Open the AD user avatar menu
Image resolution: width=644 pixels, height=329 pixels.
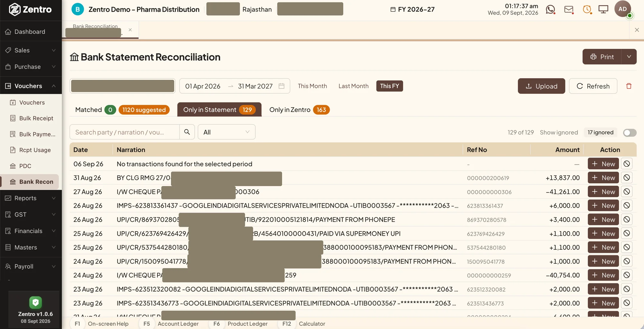pyautogui.click(x=622, y=9)
